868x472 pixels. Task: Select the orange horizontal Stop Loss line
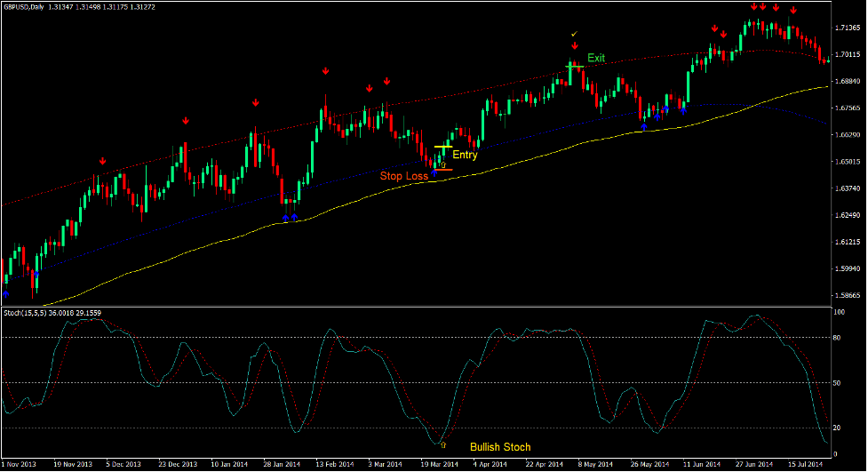pos(442,170)
